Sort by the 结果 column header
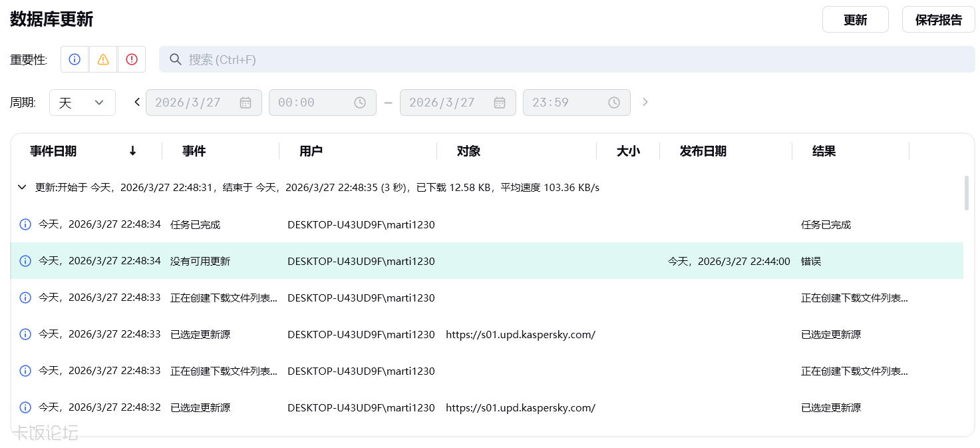 click(x=824, y=151)
